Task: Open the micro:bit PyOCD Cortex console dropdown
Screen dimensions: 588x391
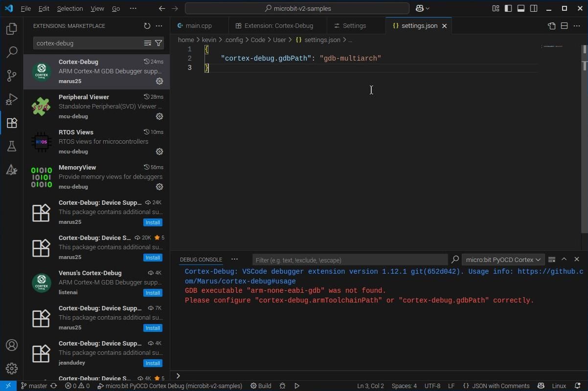Action: pos(502,260)
